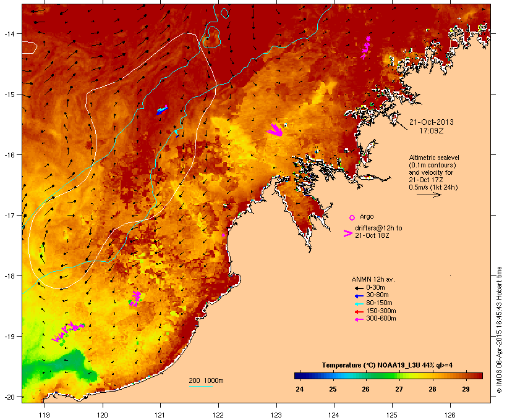Click the magenta drifters arrowhead legend symbol

click(348, 233)
